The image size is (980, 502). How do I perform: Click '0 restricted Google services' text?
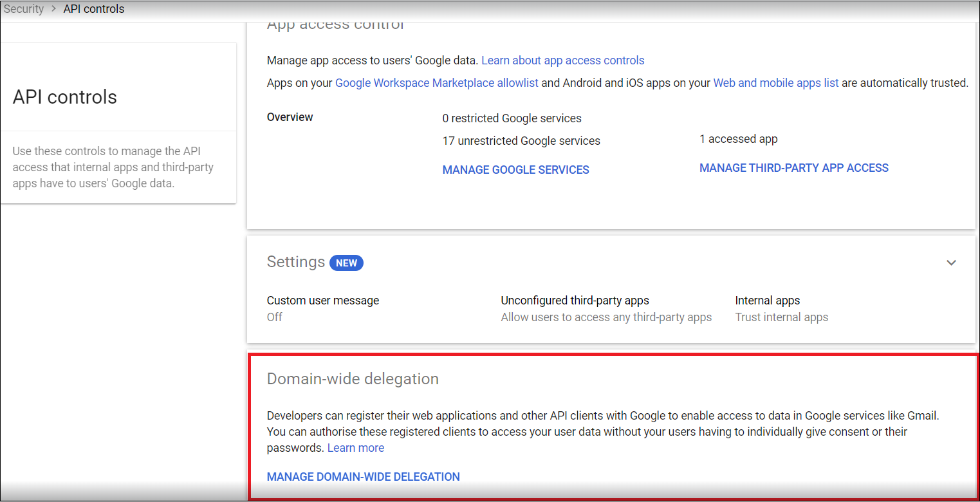[x=512, y=118]
